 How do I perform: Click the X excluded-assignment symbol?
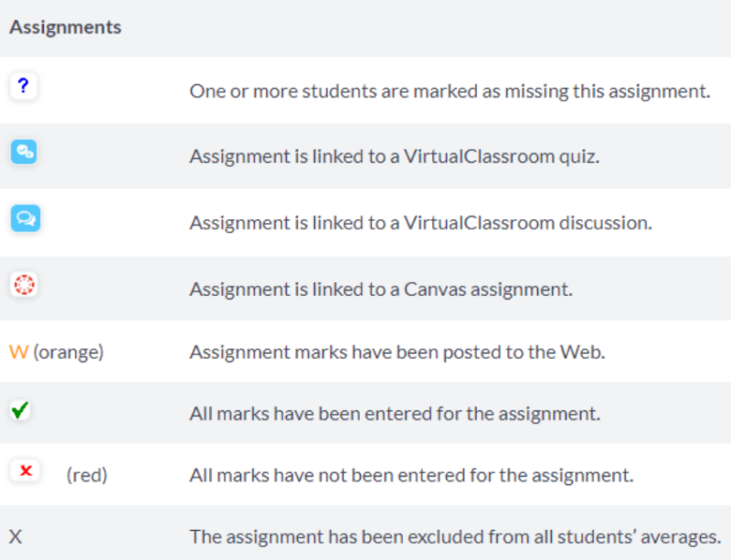point(17,536)
